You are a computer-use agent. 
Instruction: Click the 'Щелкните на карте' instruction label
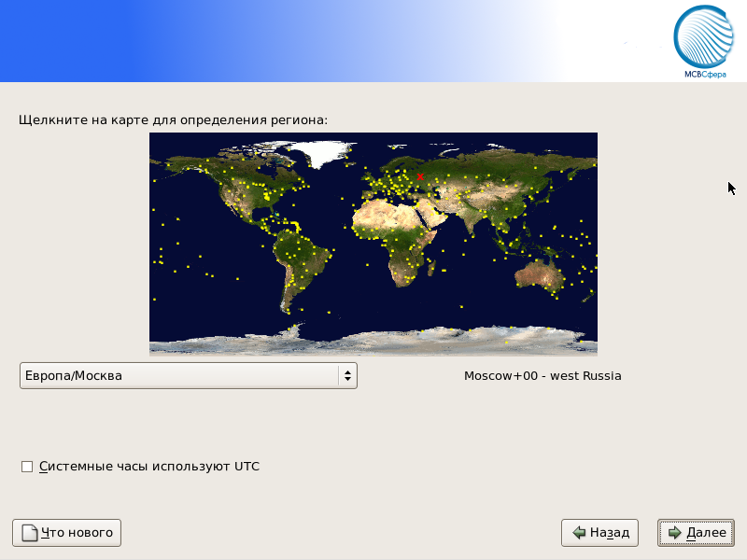coord(173,119)
